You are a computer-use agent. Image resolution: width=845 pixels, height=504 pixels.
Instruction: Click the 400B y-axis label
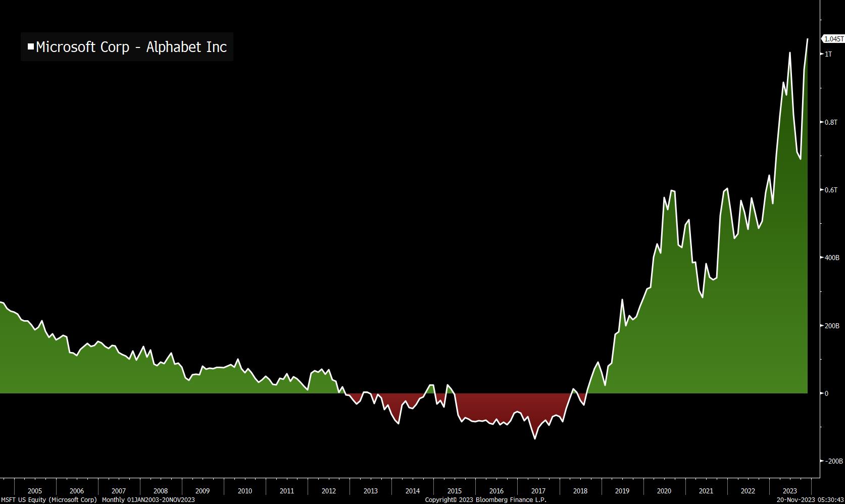[x=832, y=258]
